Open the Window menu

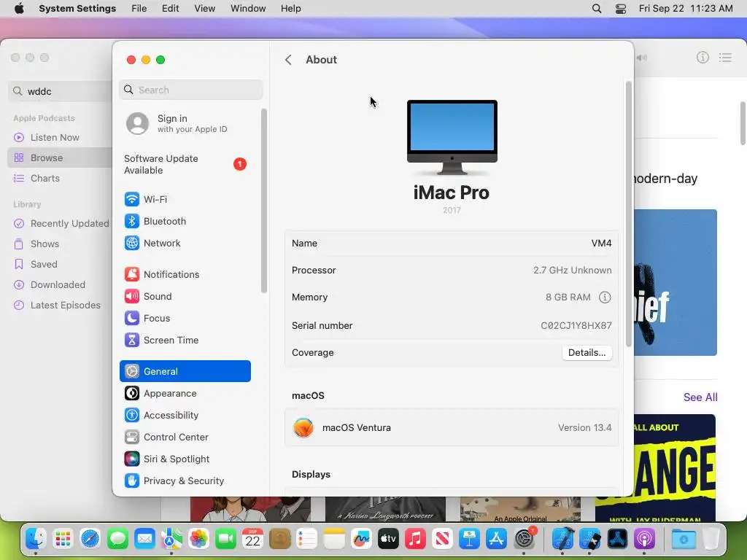pyautogui.click(x=248, y=9)
